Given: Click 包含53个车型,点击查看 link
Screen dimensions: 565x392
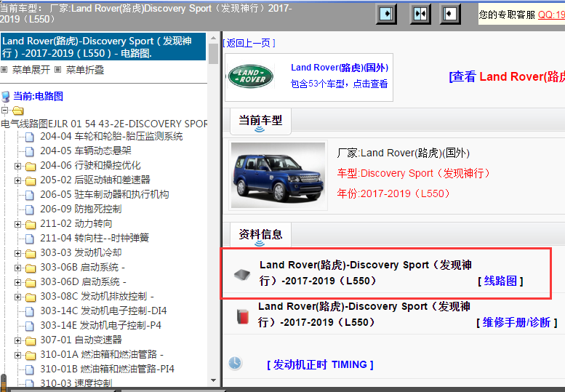Looking at the screenshot, I should tap(339, 84).
